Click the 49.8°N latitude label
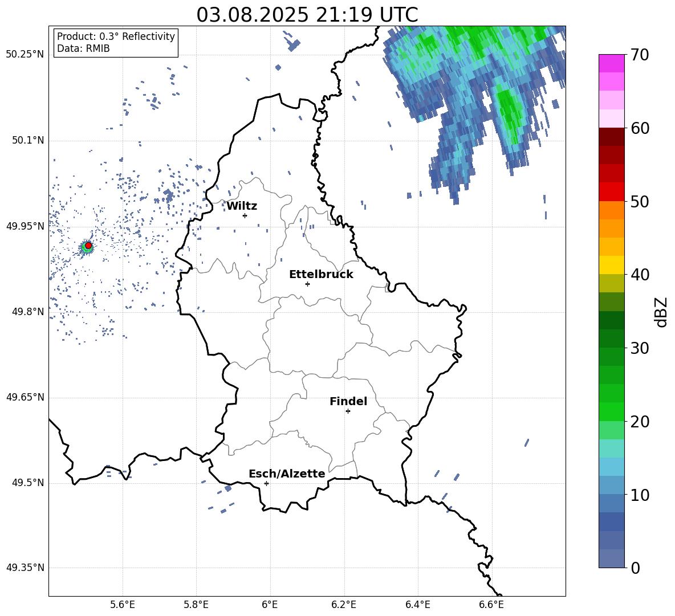 tap(27, 312)
